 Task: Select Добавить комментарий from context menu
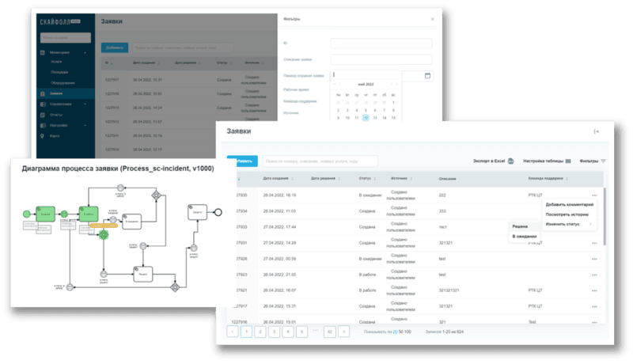[570, 204]
